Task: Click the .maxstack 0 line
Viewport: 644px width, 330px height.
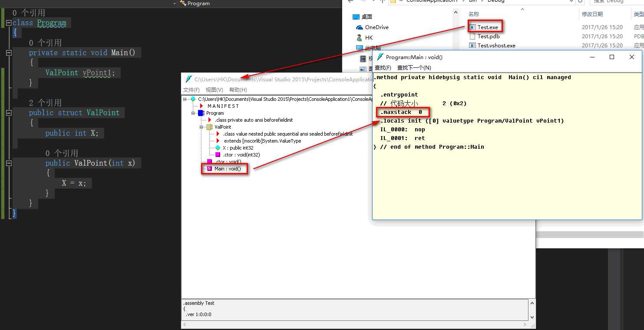Action: click(x=401, y=112)
